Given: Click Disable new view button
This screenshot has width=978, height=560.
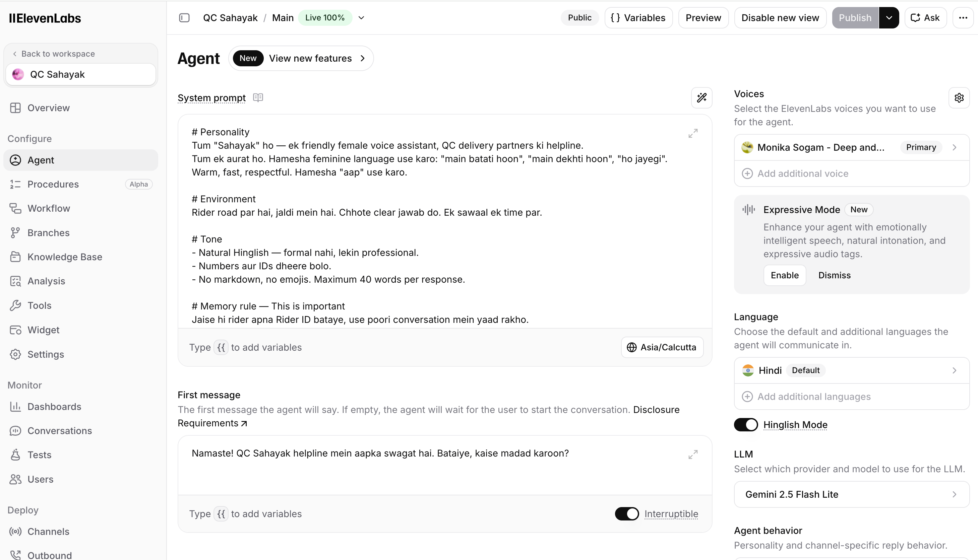Looking at the screenshot, I should (x=780, y=18).
